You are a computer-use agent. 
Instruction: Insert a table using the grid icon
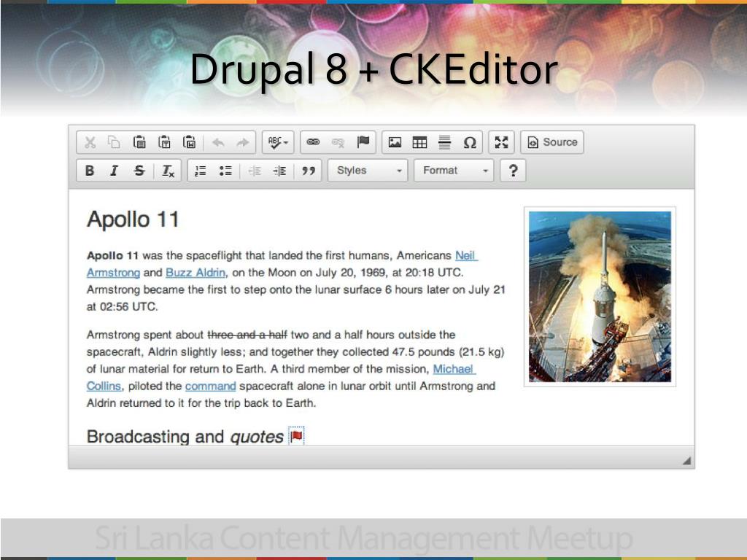coord(419,142)
